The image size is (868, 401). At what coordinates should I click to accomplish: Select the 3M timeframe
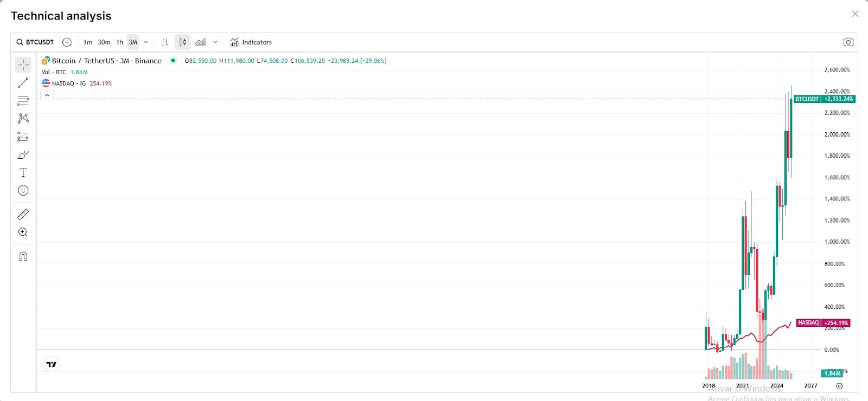[133, 42]
